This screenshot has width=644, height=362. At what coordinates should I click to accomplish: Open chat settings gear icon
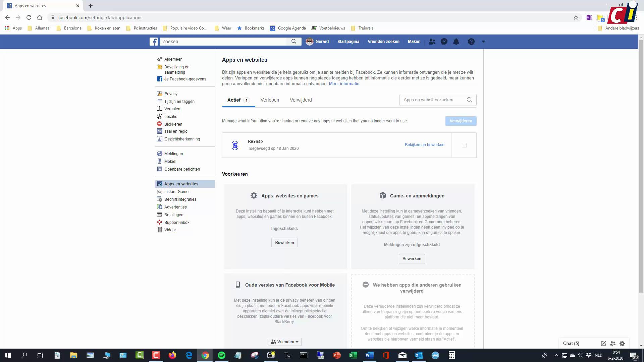(x=622, y=343)
